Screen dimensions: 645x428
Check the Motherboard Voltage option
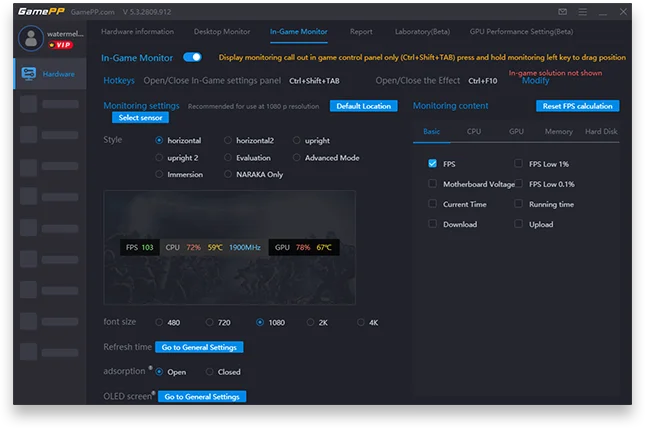(433, 184)
